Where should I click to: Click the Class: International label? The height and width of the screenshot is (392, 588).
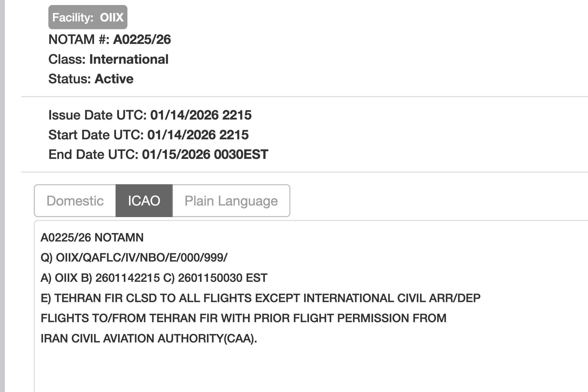[108, 59]
